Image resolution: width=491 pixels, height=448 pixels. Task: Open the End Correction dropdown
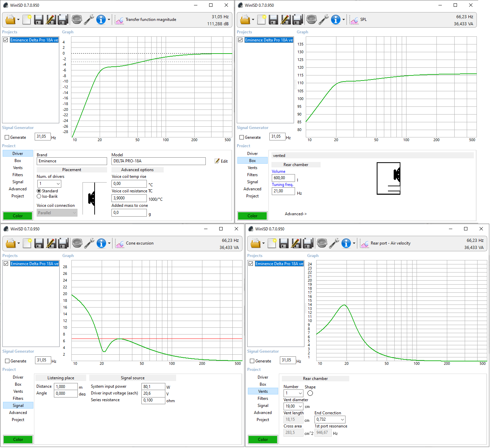pyautogui.click(x=330, y=419)
